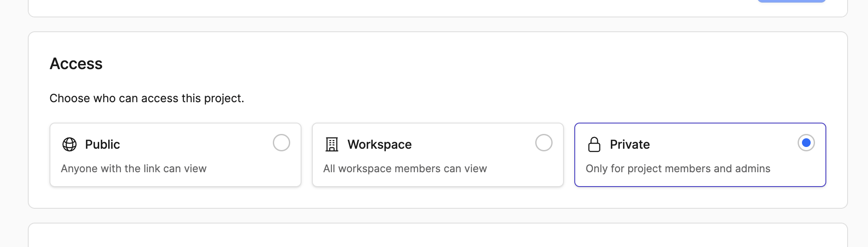Click the partially visible card below Access
868x247 pixels.
coord(438,235)
